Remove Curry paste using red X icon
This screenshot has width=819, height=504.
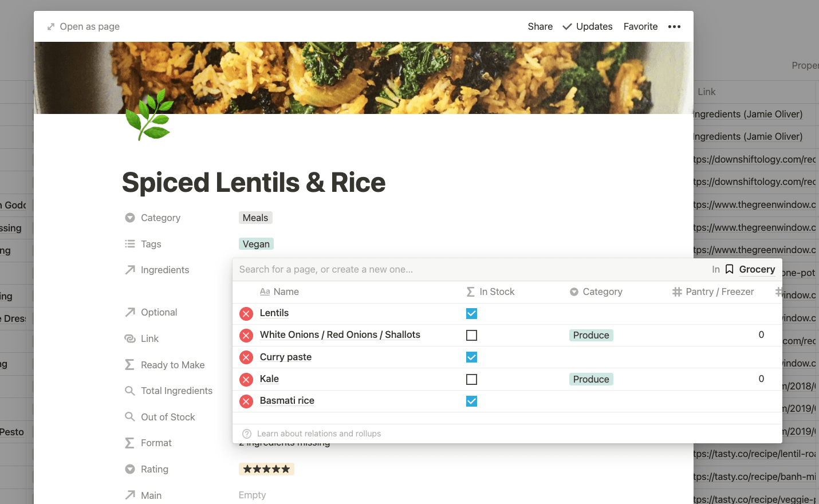[x=246, y=357]
